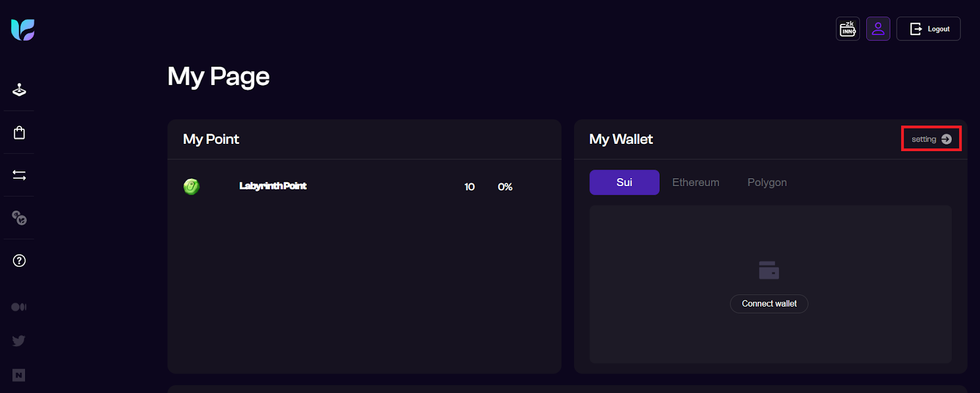Open the token exchange coins icon
980x393 pixels.
point(19,218)
